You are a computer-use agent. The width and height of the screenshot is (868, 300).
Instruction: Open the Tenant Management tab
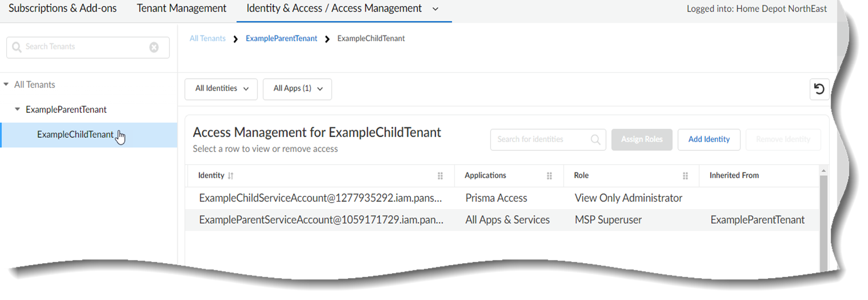182,8
